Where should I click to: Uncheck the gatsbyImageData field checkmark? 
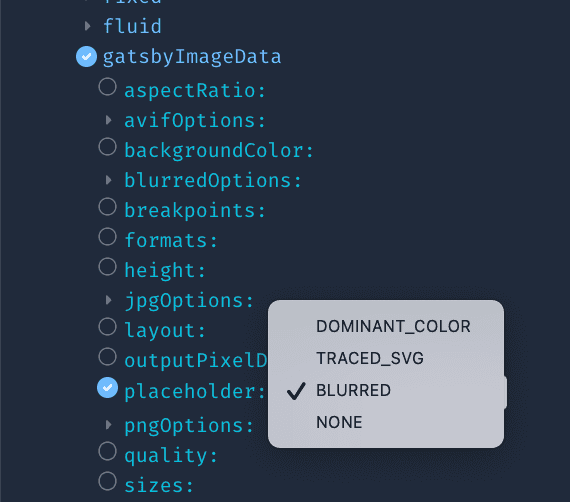point(87,57)
